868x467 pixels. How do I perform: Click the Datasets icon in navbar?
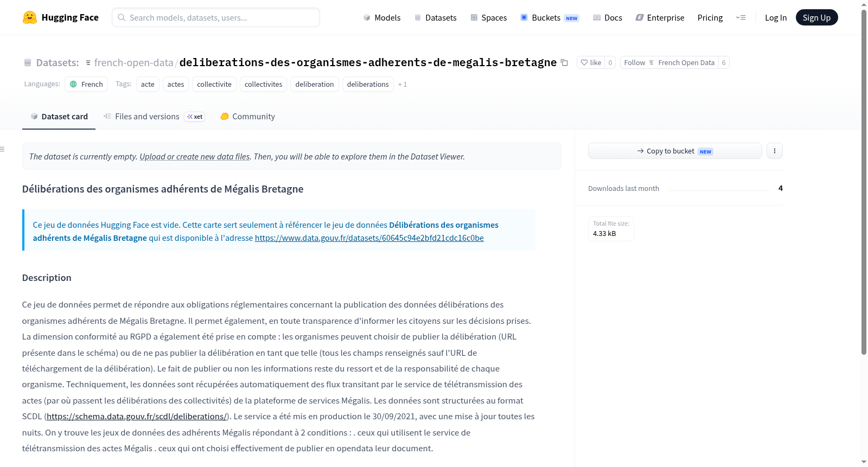point(418,17)
